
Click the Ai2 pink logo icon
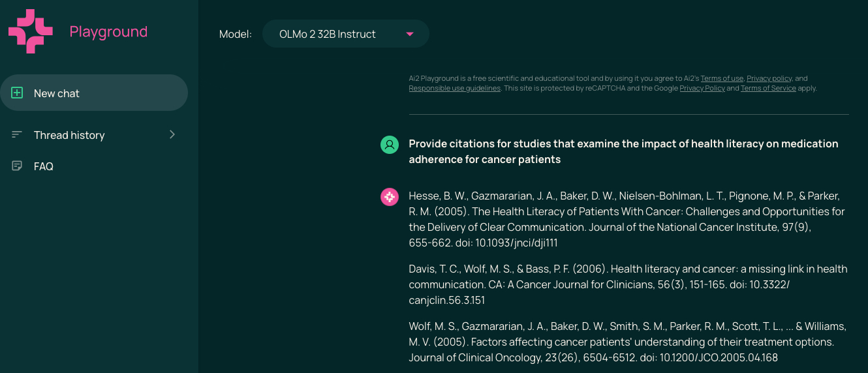pos(30,31)
